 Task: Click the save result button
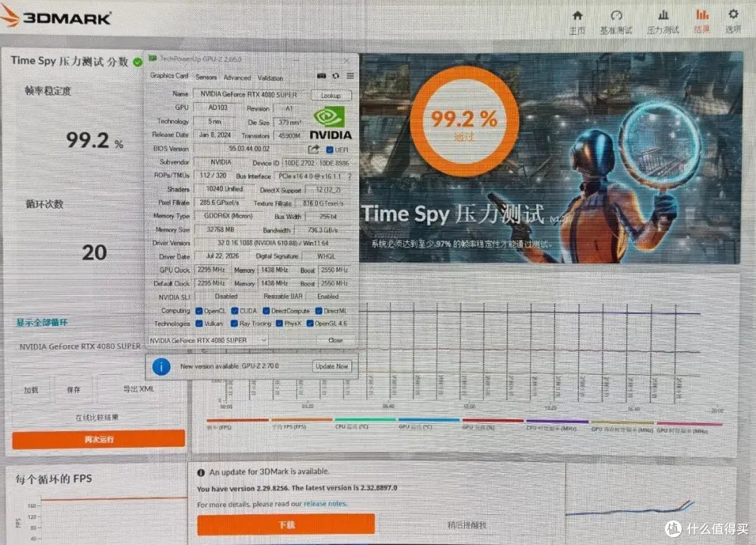click(x=73, y=390)
